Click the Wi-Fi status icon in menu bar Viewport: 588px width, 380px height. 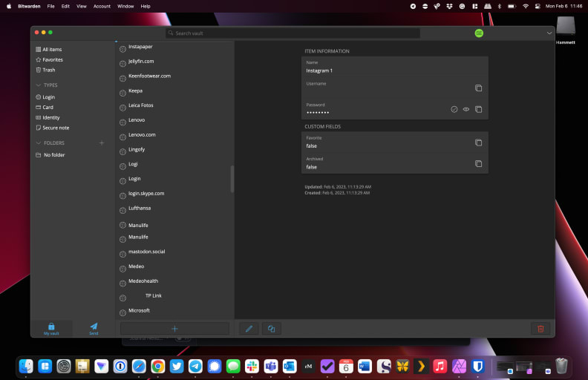[526, 6]
